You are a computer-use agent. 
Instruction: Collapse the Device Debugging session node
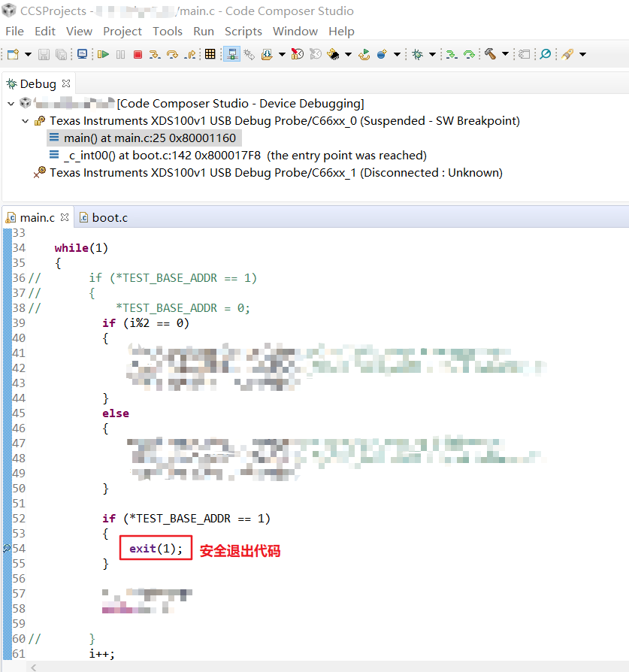pyautogui.click(x=11, y=103)
